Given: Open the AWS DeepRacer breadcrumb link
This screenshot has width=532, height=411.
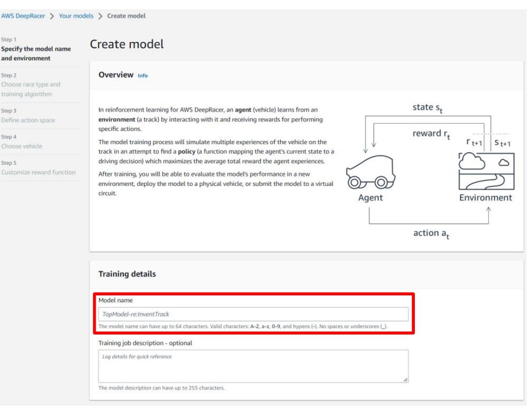Looking at the screenshot, I should coord(23,16).
